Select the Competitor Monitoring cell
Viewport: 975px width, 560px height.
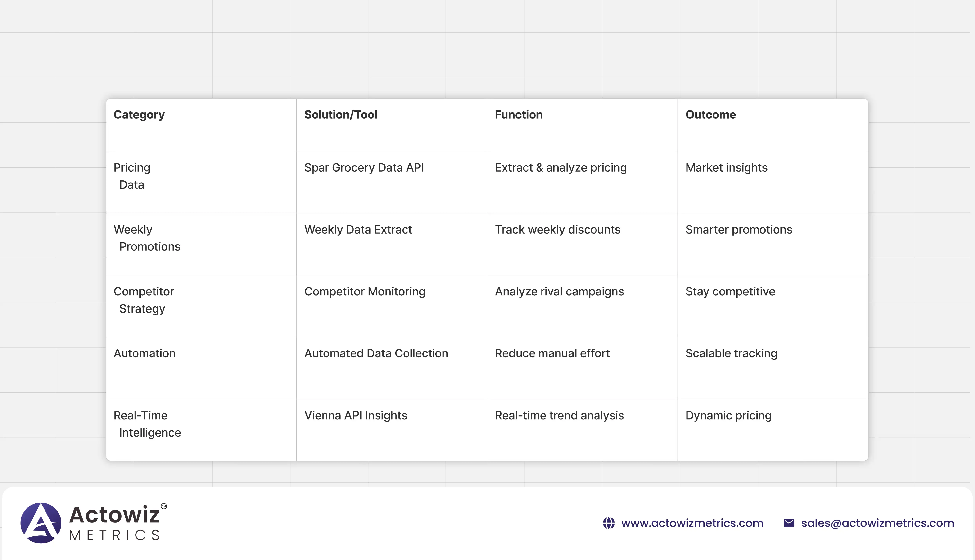(365, 292)
